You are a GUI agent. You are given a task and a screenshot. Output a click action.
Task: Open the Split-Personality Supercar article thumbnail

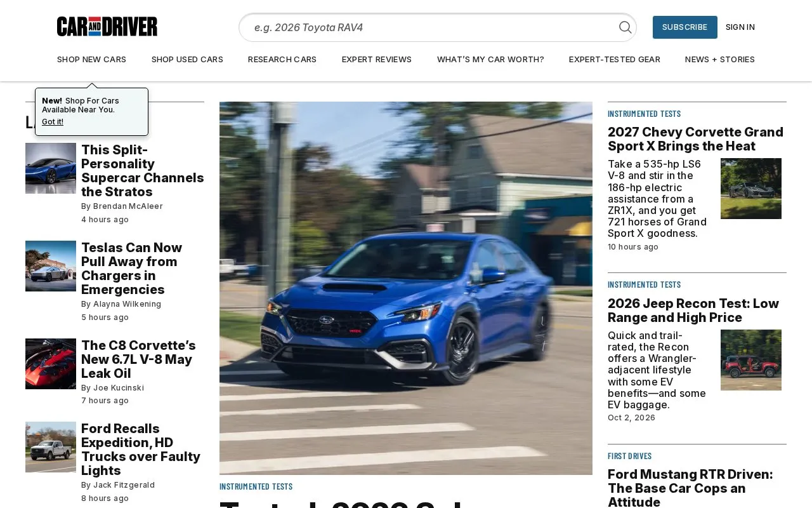click(x=51, y=168)
